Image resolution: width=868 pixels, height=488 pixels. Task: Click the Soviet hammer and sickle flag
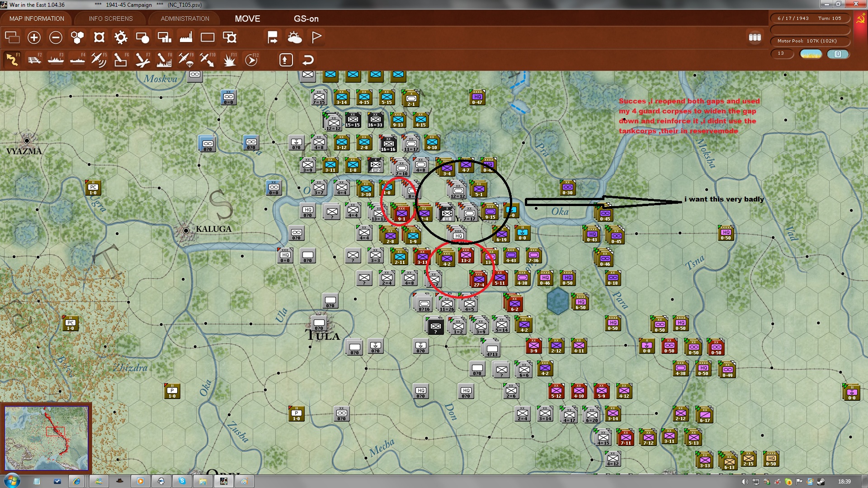click(x=860, y=19)
